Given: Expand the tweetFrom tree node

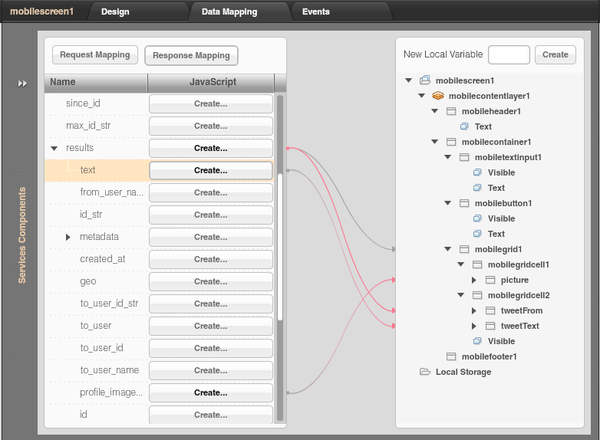Looking at the screenshot, I should pos(474,311).
